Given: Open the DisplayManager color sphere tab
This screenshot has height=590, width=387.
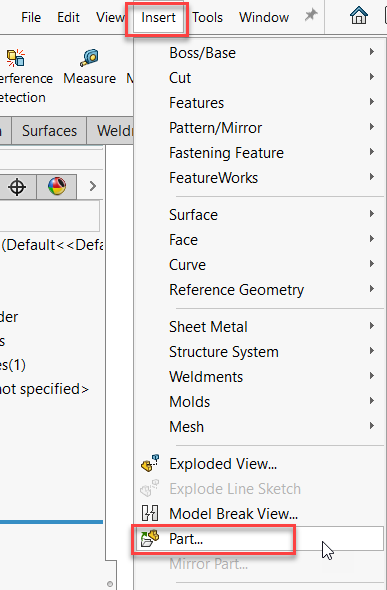Looking at the screenshot, I should click(57, 187).
